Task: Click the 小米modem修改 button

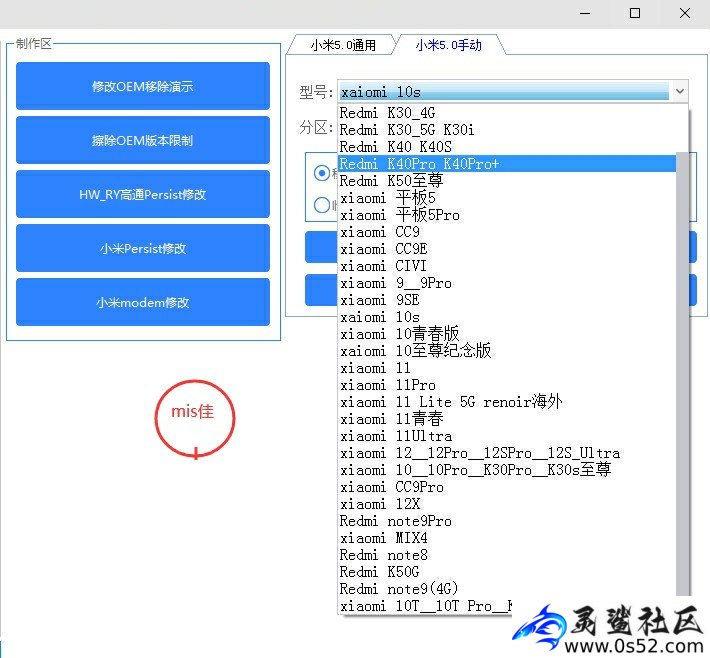Action: 143,302
